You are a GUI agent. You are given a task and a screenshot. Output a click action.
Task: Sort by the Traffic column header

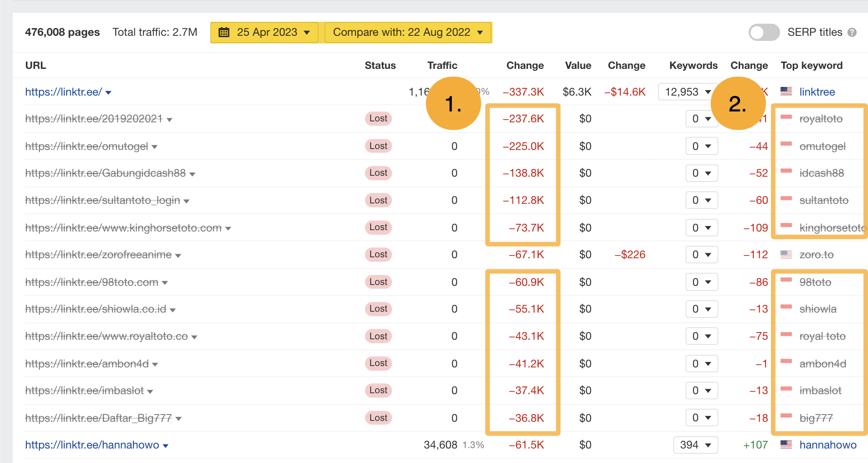tap(442, 65)
